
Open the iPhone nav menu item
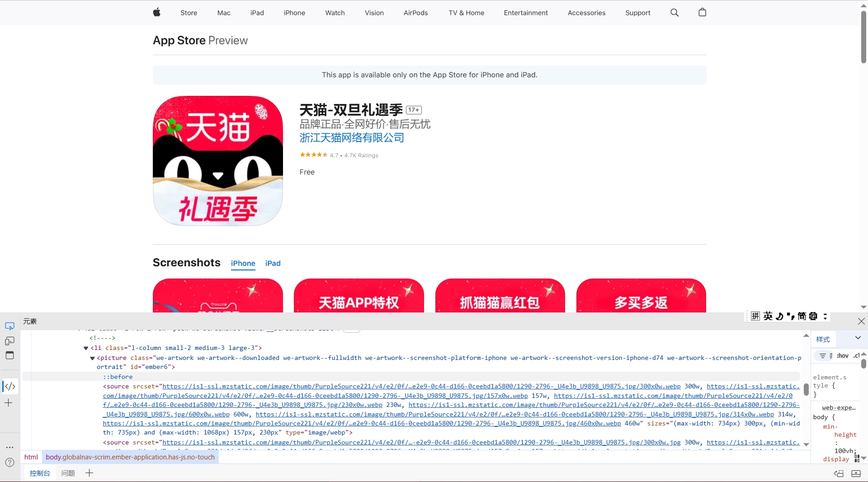[x=294, y=13]
